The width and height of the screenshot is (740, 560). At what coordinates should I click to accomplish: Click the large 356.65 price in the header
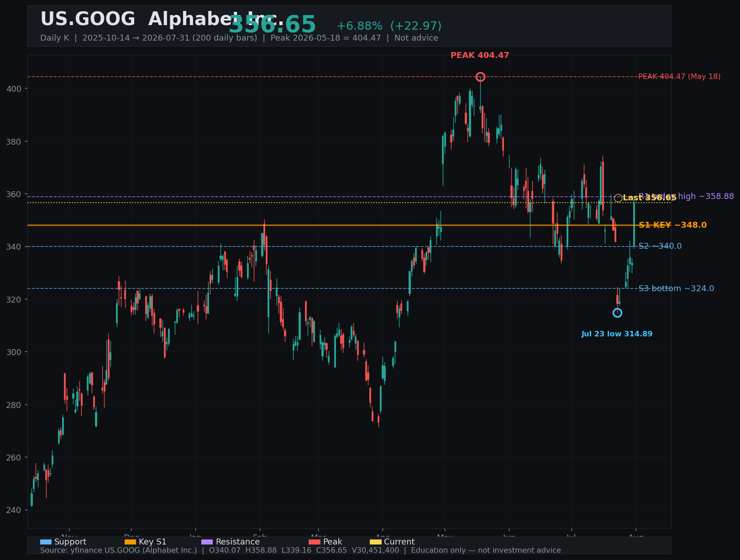coord(272,25)
